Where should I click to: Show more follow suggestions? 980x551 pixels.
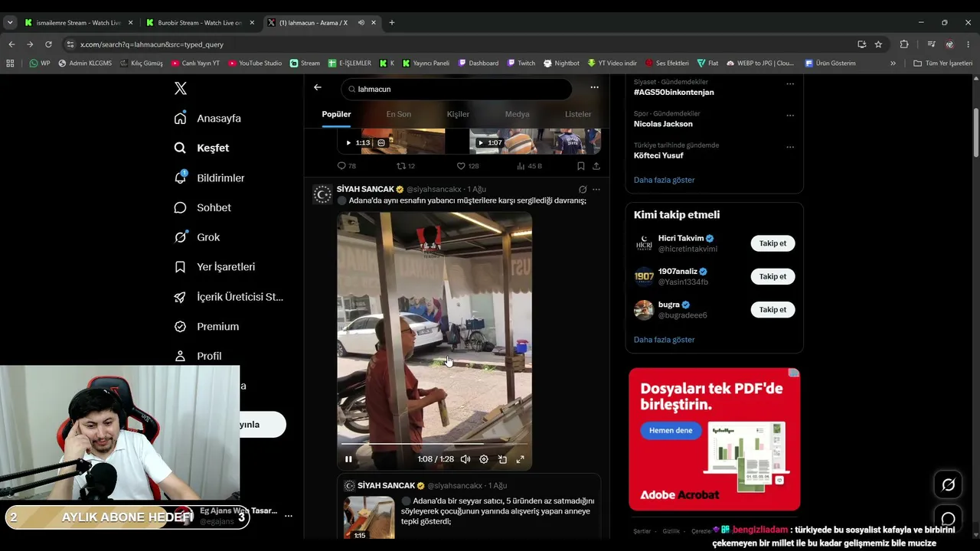click(665, 340)
